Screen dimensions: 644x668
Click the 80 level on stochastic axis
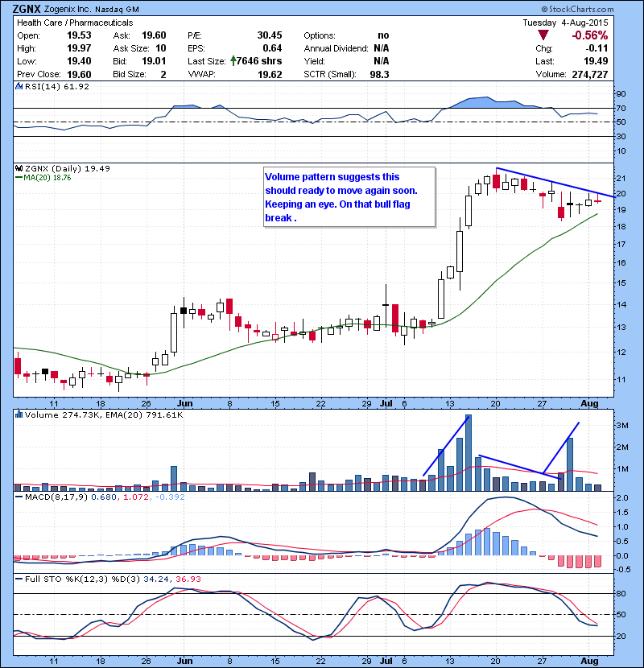point(621,593)
